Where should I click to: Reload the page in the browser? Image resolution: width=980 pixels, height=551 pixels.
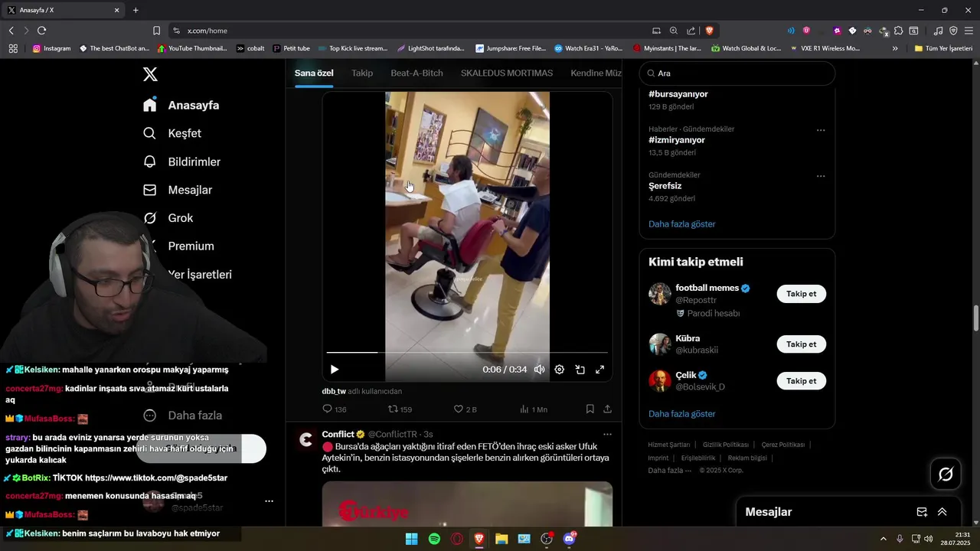coord(41,31)
